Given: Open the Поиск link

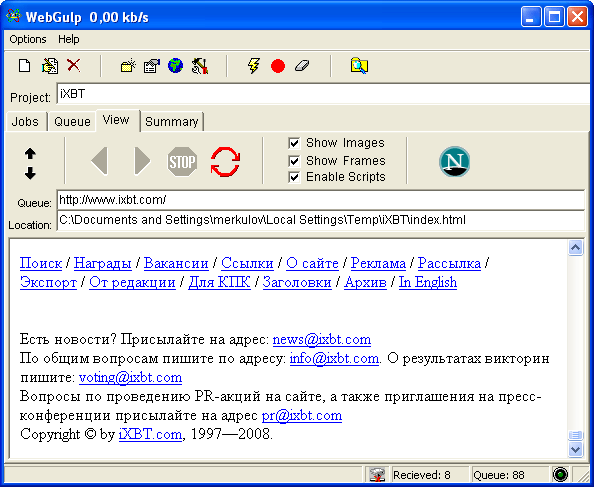Looking at the screenshot, I should tap(41, 263).
